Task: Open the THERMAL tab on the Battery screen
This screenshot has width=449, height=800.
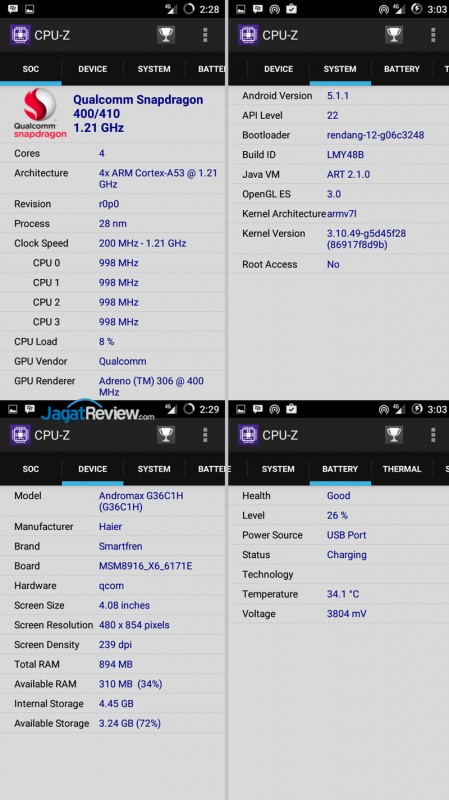Action: (x=402, y=469)
